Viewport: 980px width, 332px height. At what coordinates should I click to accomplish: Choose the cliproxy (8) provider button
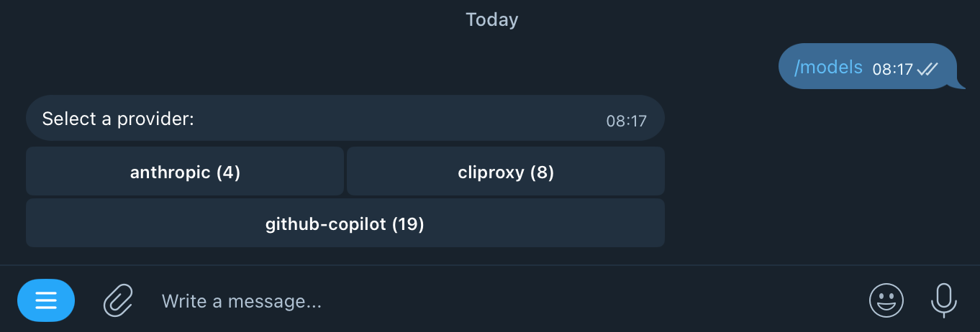506,172
